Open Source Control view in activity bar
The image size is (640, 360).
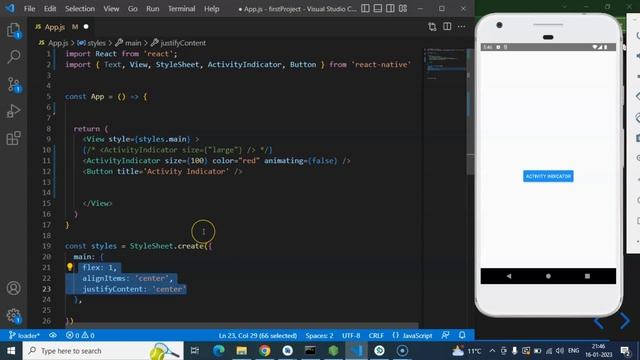13,84
